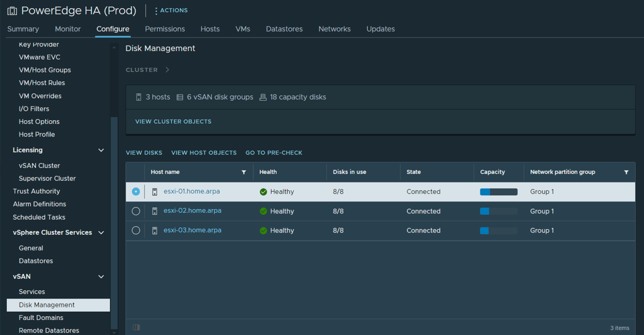This screenshot has width=644, height=335.
Task: Go to the VMs tab
Action: pyautogui.click(x=243, y=29)
